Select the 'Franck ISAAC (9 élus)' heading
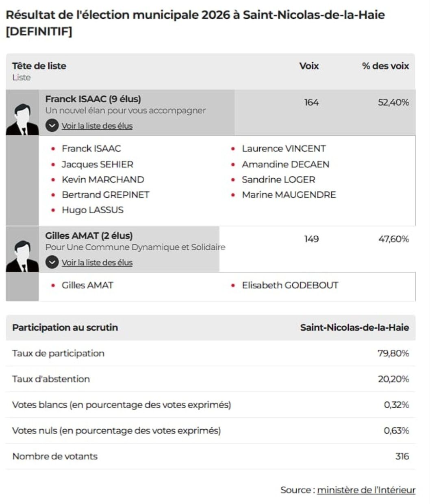Screen dimensions: 430x504 pyautogui.click(x=93, y=99)
